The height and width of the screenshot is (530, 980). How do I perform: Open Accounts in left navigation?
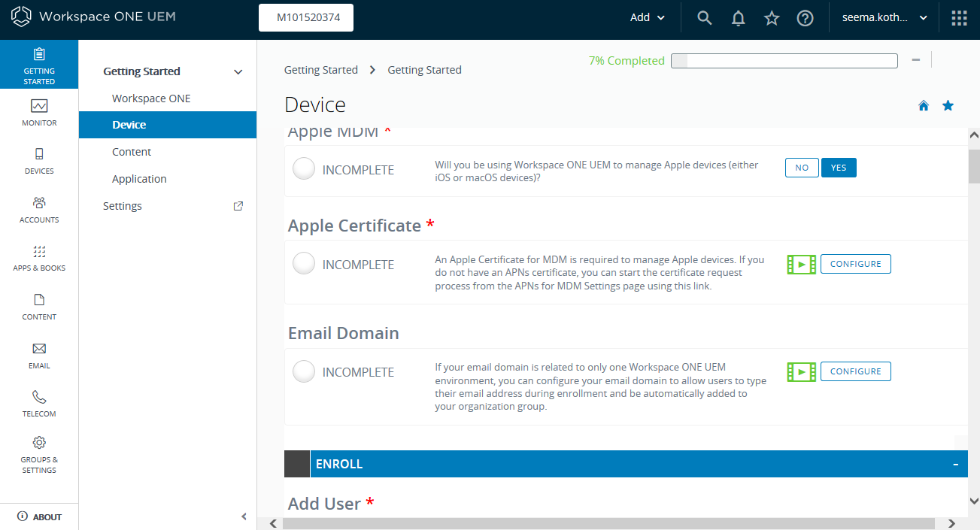(x=39, y=210)
